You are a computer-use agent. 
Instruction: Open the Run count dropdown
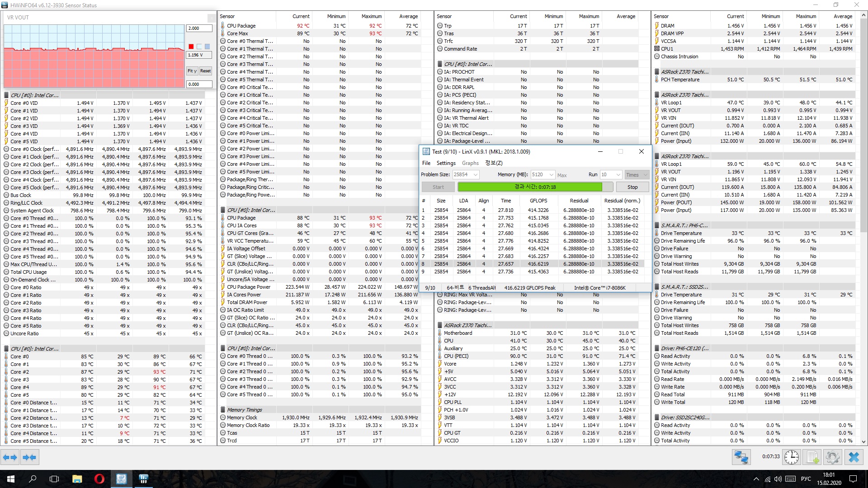[x=618, y=175]
